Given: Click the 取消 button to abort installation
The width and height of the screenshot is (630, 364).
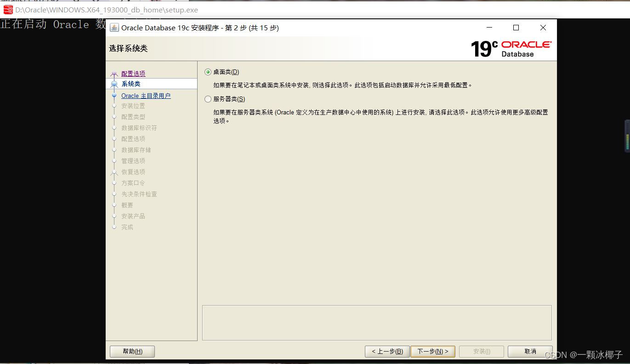Looking at the screenshot, I should [x=529, y=351].
